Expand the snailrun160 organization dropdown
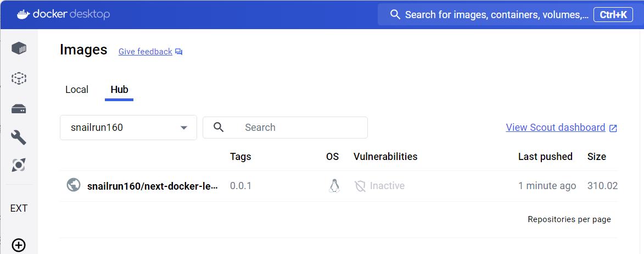644x254 pixels. (183, 128)
